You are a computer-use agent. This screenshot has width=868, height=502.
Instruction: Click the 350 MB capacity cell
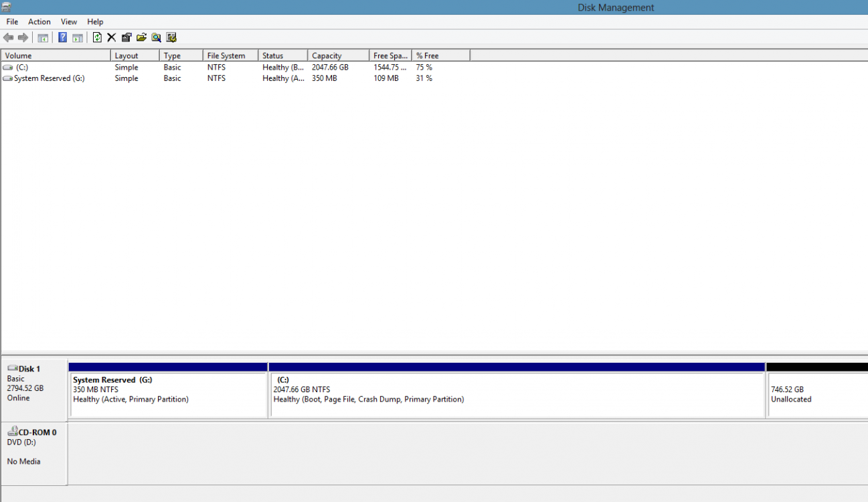coord(325,78)
